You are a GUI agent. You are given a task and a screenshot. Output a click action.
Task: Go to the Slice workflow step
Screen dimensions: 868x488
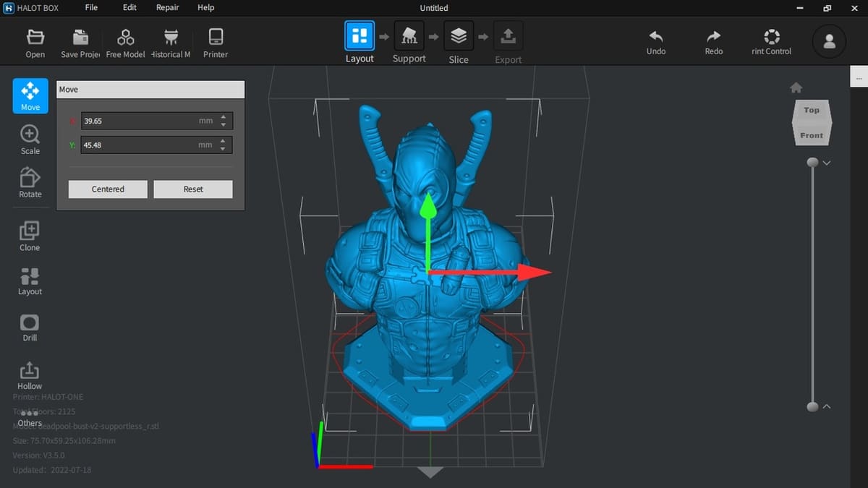pyautogui.click(x=459, y=43)
